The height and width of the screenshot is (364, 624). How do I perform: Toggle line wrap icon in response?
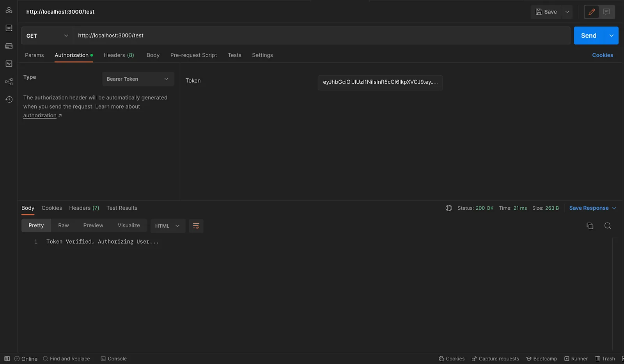(x=196, y=226)
